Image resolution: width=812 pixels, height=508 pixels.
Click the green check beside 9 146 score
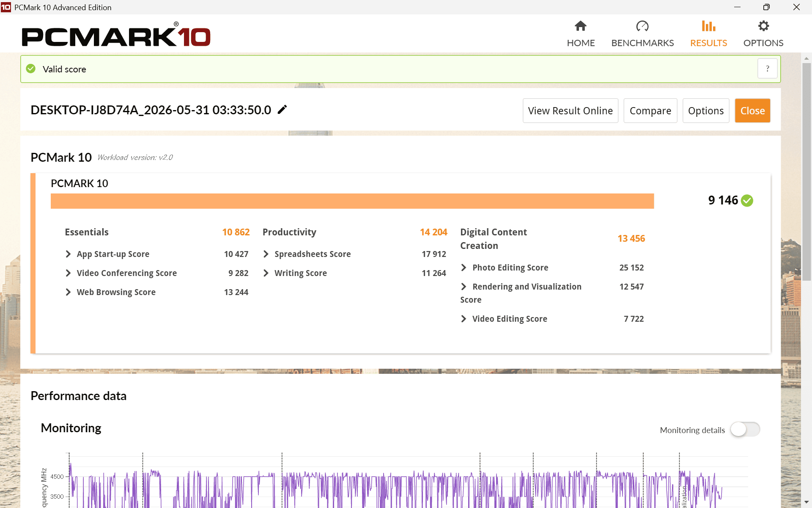(747, 200)
